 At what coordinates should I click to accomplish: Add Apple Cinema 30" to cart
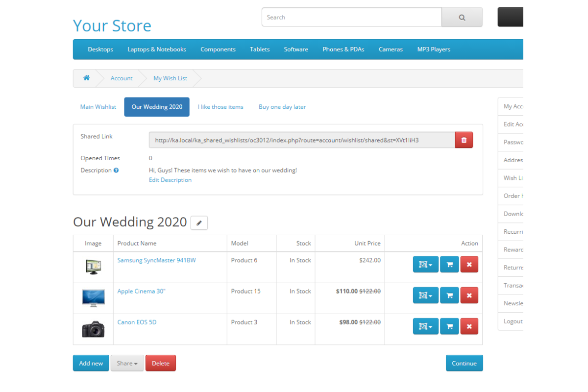[449, 295]
